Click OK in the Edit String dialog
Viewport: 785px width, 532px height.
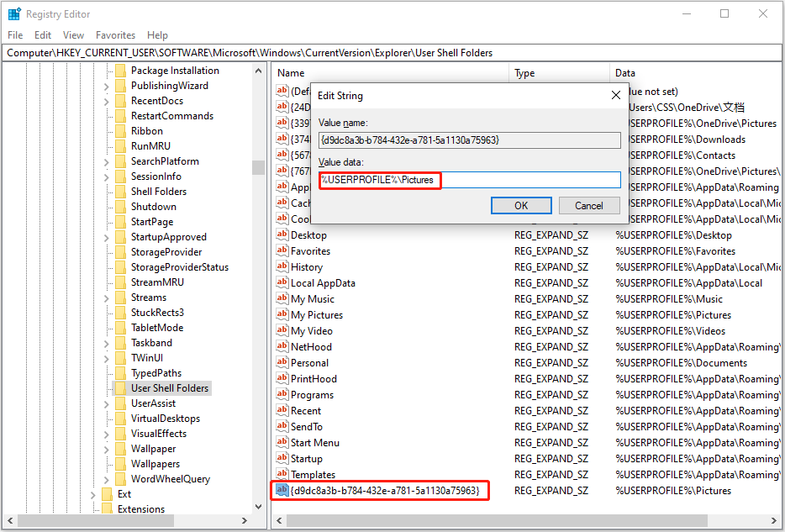tap(521, 205)
